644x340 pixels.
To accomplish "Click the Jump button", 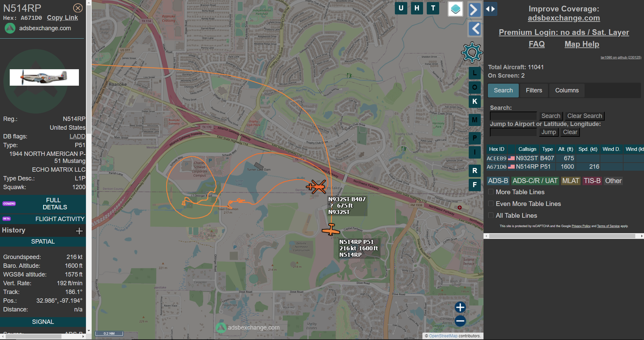I will coord(549,132).
